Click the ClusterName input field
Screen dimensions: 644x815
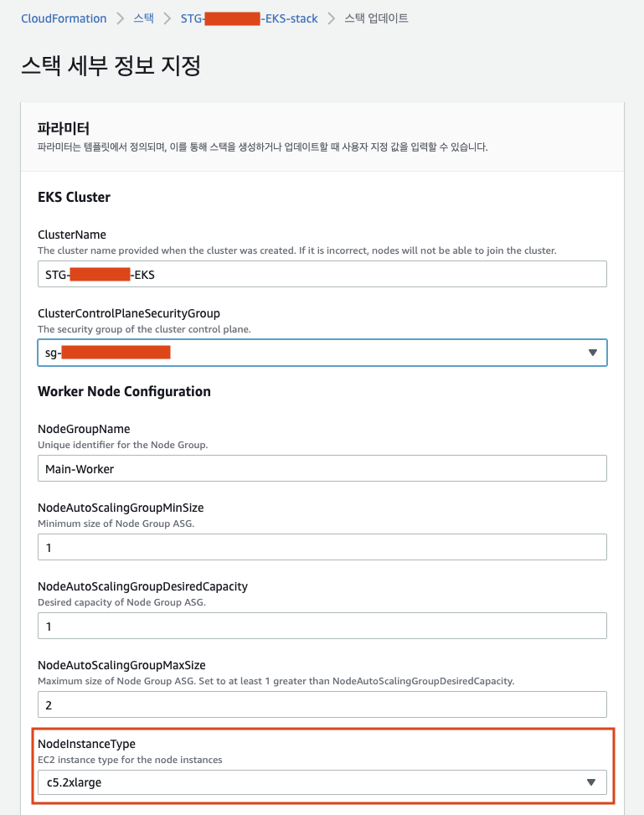coord(322,274)
